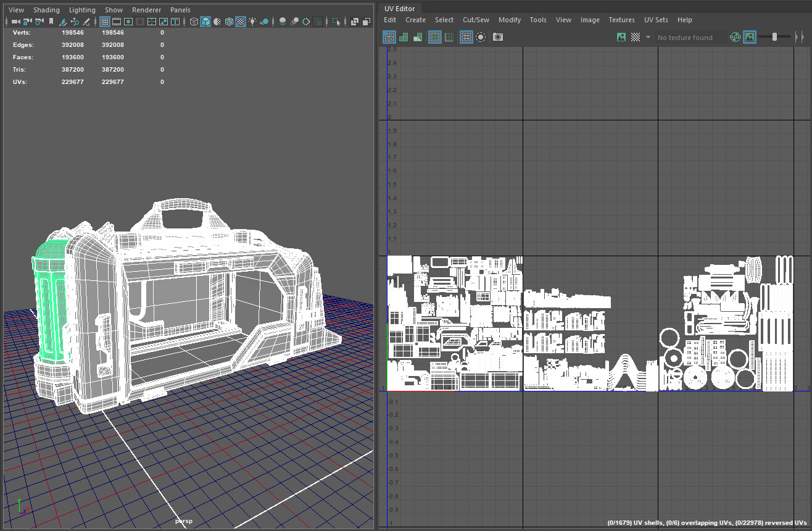The image size is (812, 531).
Task: Click the Wireframe on Shaded icon
Action: [229, 22]
